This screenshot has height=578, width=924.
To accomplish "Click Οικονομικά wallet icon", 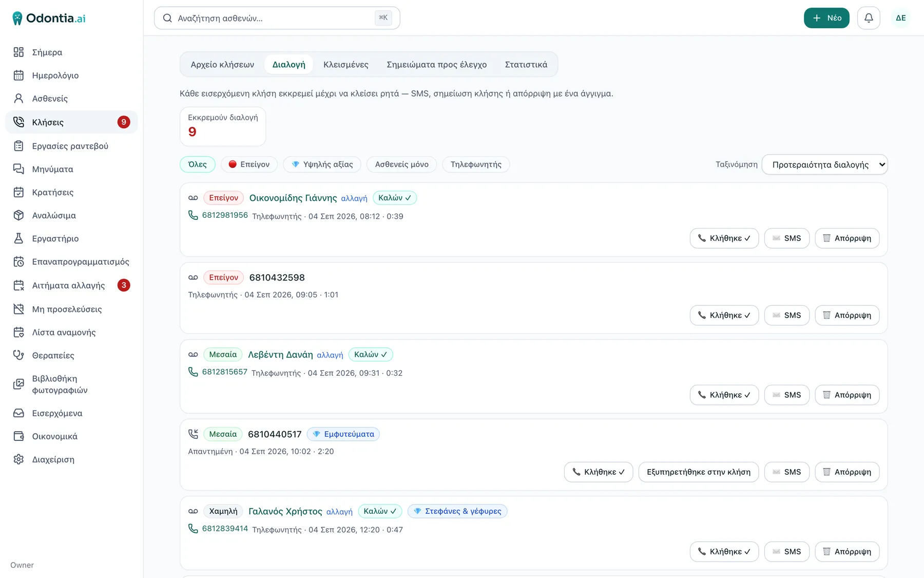I will (x=18, y=436).
